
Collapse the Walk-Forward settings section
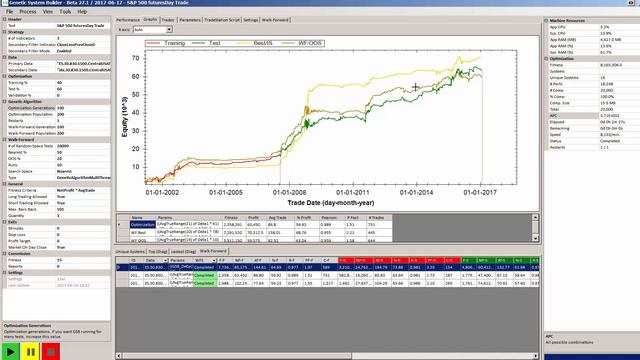(x=4, y=140)
